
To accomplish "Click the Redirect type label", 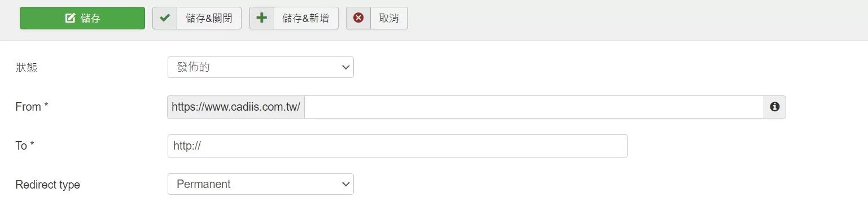I will click(47, 185).
